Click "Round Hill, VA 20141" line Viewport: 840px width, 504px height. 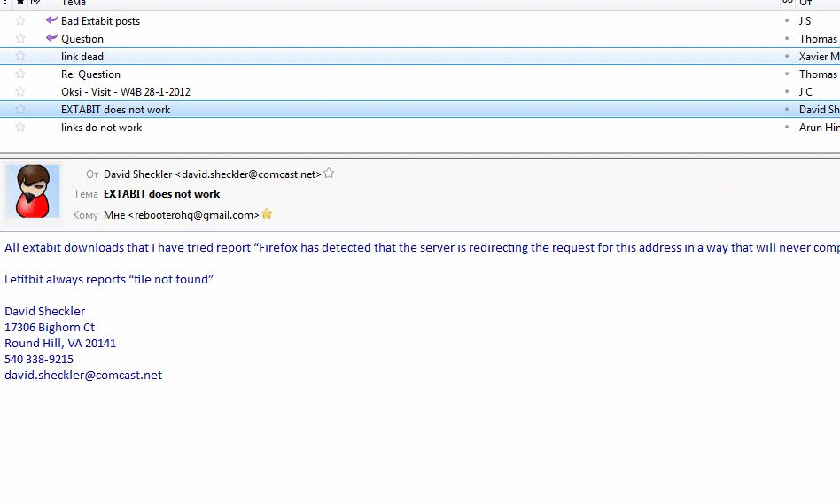pos(60,344)
